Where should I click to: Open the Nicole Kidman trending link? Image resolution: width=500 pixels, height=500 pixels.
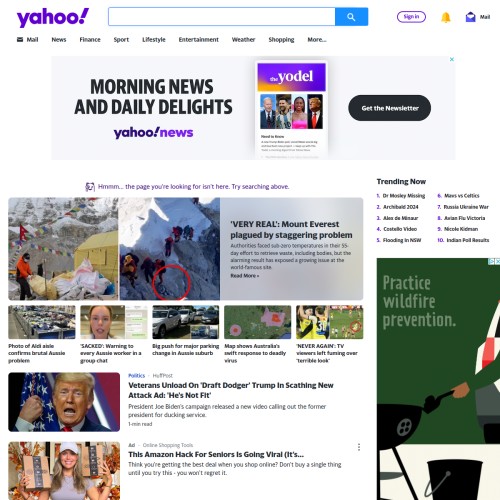[461, 229]
